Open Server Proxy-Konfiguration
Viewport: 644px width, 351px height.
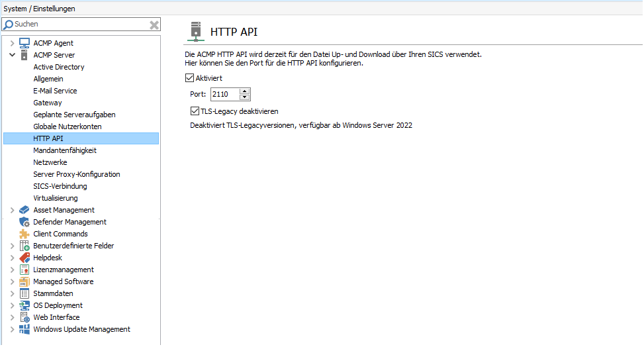click(76, 174)
